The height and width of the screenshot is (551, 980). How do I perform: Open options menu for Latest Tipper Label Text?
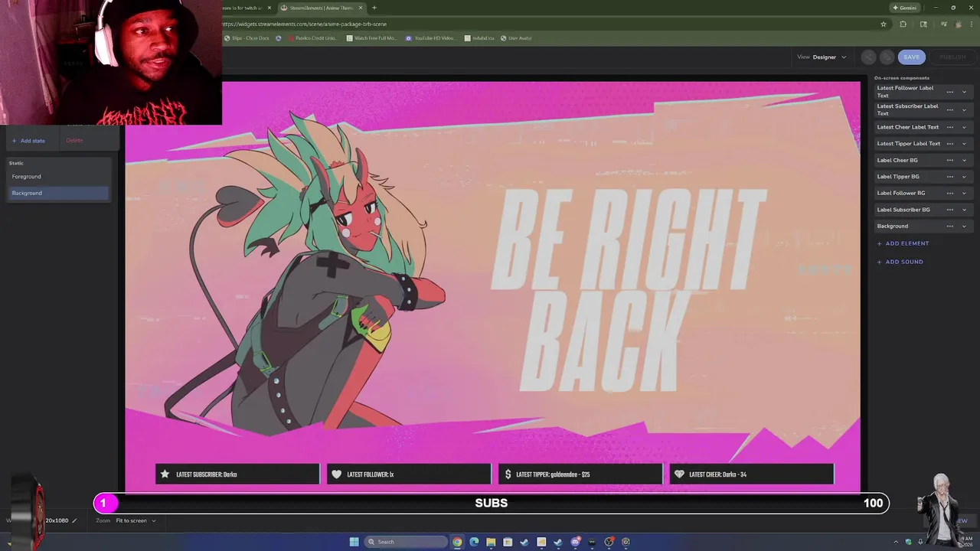tap(949, 143)
